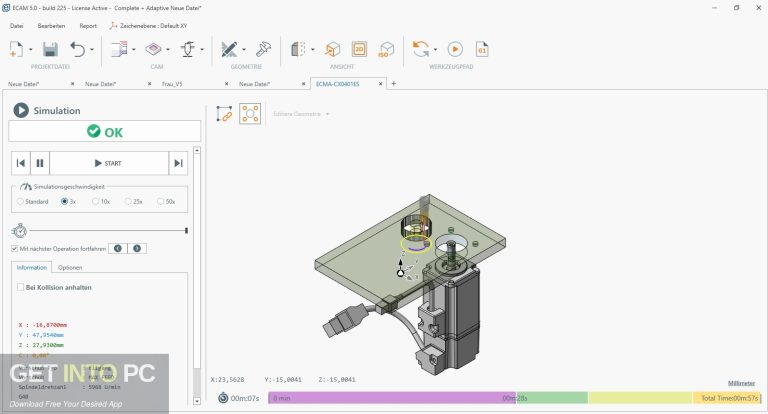Screen dimensions: 768x414
Task: Select the 10x simulation speed
Action: click(x=96, y=201)
